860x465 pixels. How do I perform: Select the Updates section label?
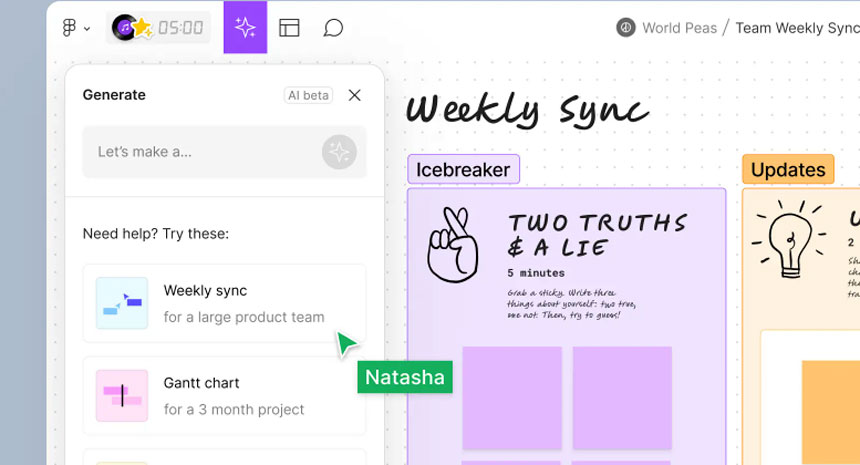788,170
